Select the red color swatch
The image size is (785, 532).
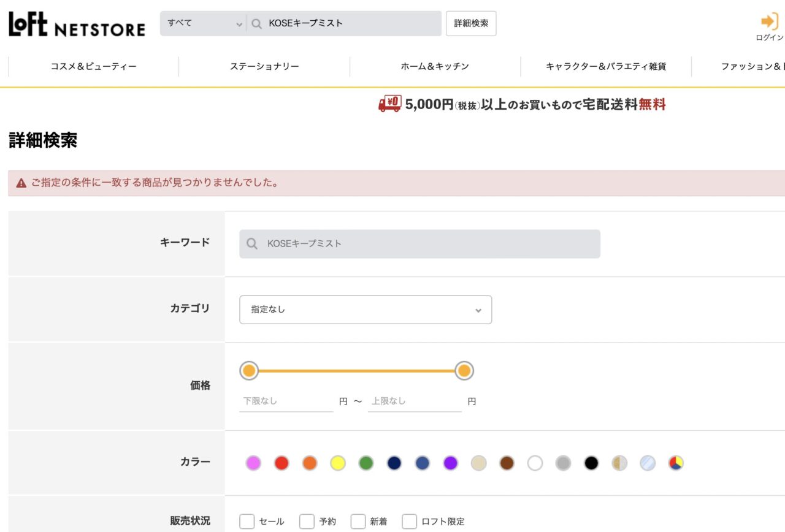tap(281, 463)
